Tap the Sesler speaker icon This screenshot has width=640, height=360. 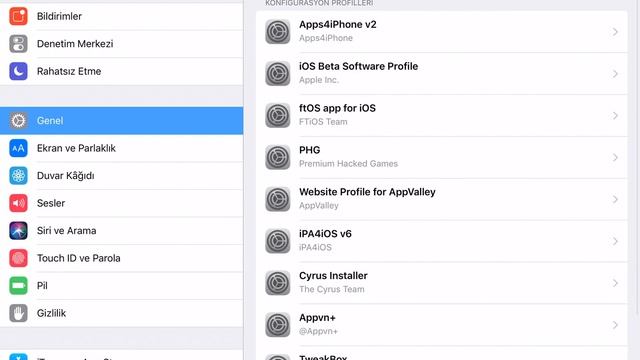[x=18, y=203]
